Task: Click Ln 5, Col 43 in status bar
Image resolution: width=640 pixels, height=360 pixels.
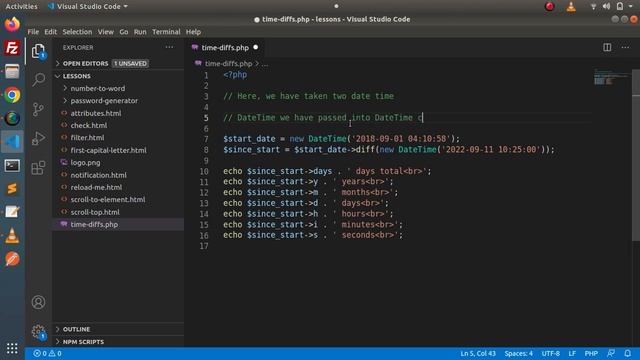Action: pyautogui.click(x=478, y=353)
